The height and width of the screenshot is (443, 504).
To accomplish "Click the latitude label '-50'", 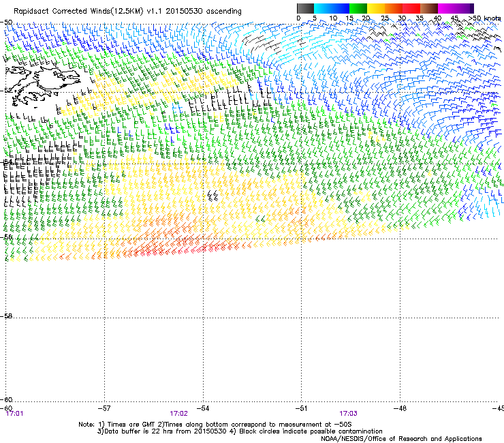I will pos(6,22).
